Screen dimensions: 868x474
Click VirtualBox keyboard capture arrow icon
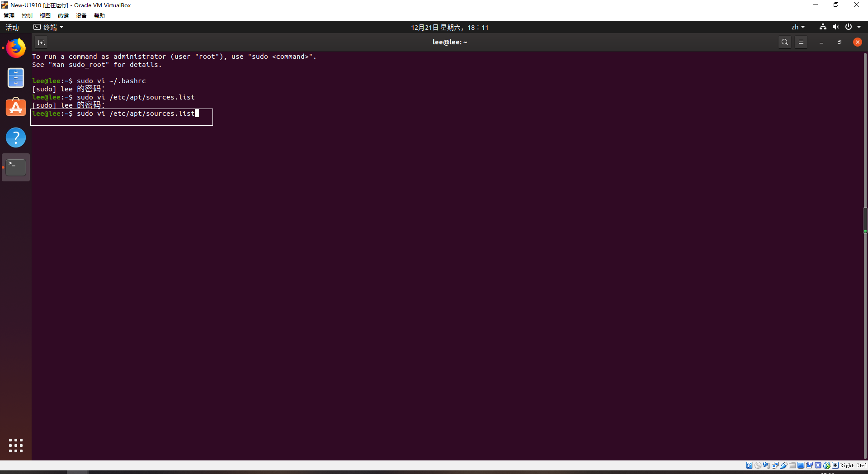pos(835,465)
